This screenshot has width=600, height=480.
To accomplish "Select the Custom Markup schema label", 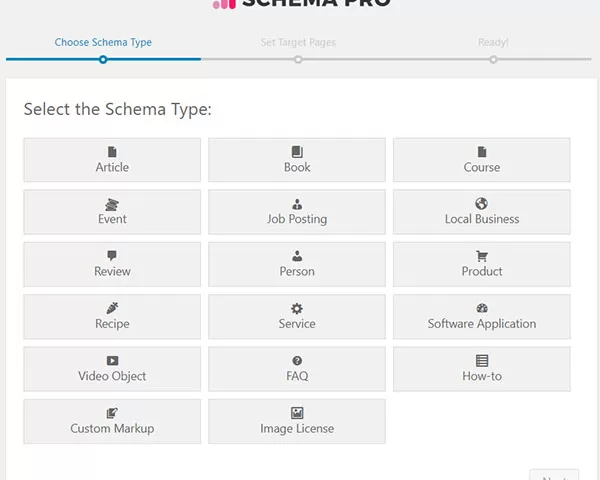I will pos(112,429).
